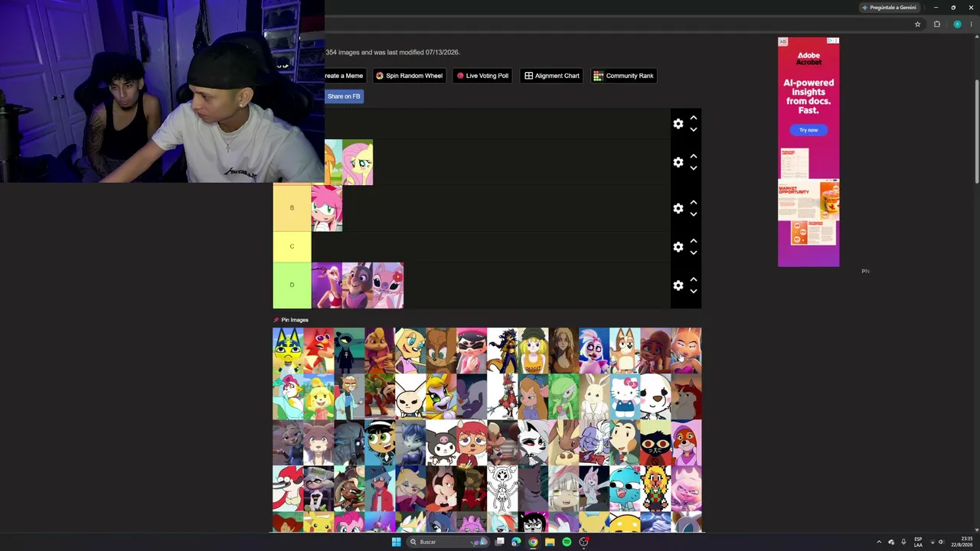Share the tier list on FB
The image size is (980, 551).
click(344, 96)
